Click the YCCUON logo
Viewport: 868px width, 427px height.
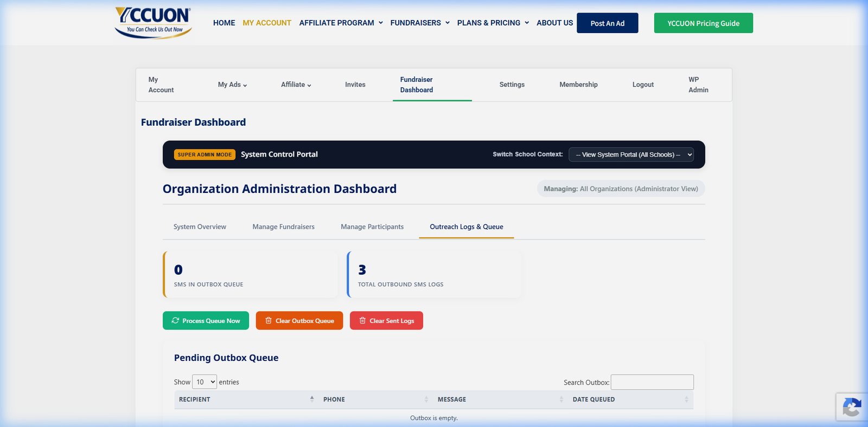pyautogui.click(x=154, y=22)
